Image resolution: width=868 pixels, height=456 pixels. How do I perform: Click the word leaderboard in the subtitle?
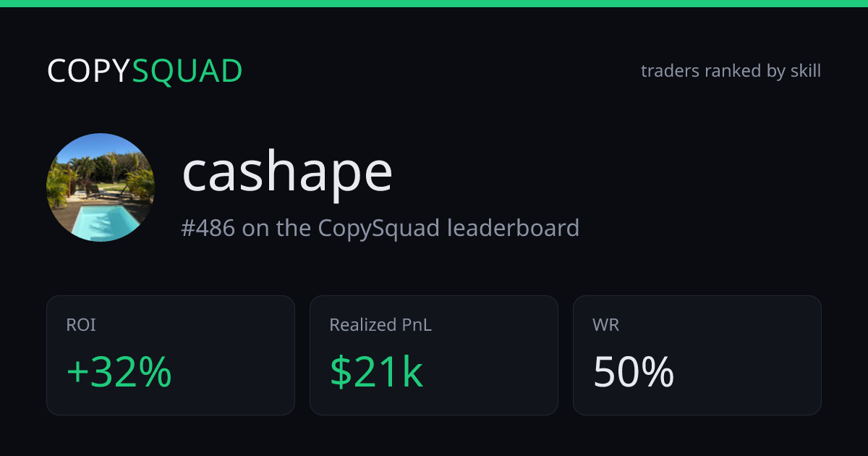click(x=513, y=228)
